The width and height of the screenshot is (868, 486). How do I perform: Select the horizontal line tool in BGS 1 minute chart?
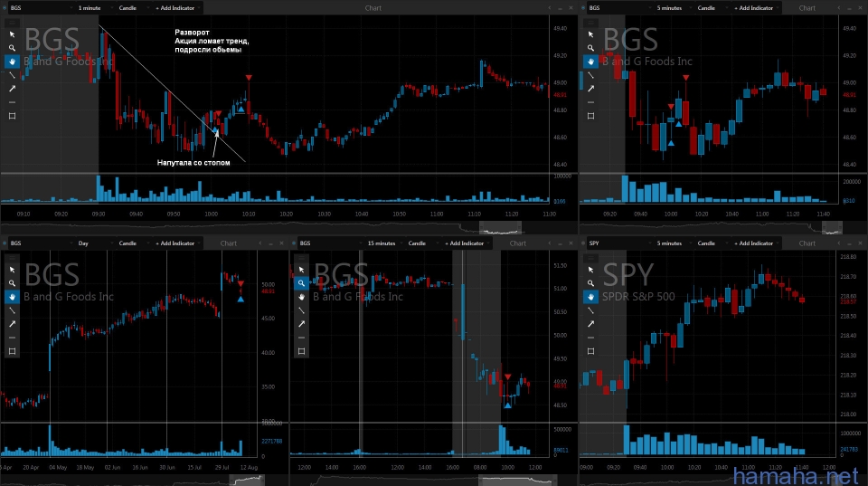pos(12,102)
